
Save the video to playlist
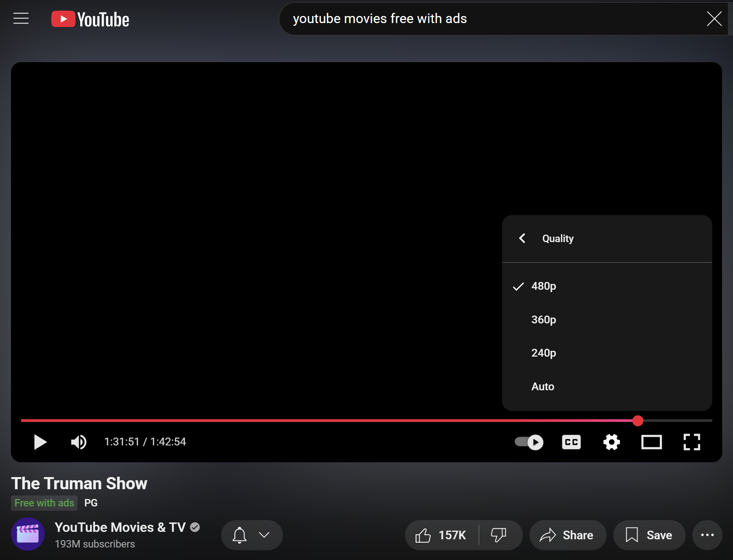649,535
